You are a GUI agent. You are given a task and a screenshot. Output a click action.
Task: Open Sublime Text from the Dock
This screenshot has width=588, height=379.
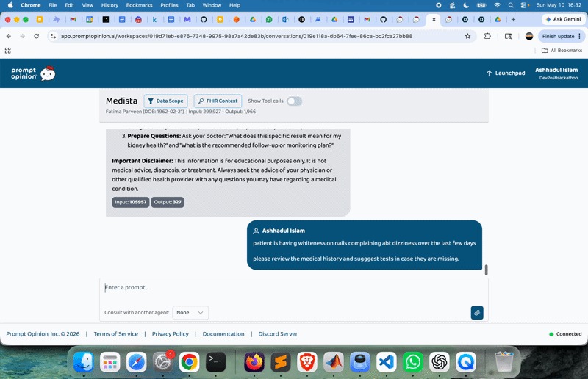point(281,362)
